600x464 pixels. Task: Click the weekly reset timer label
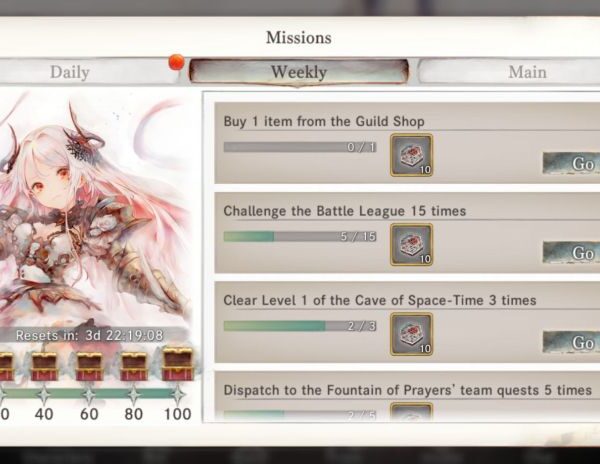tap(90, 335)
